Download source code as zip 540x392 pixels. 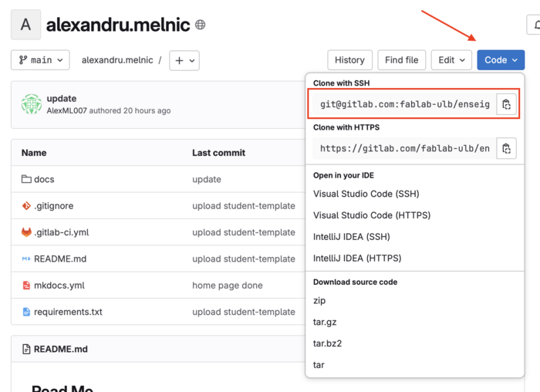click(x=319, y=301)
